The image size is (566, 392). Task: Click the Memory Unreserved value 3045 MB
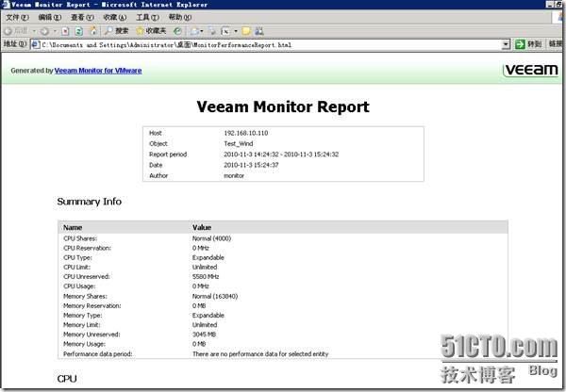pyautogui.click(x=204, y=335)
